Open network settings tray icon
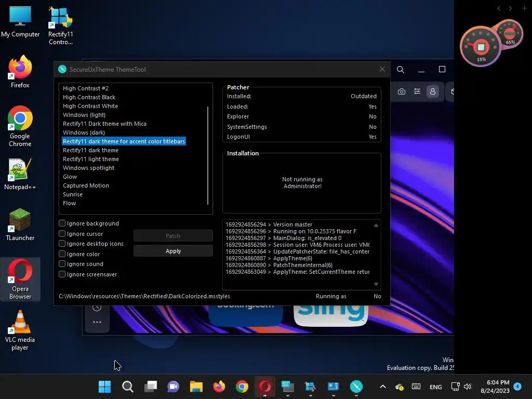Viewport: 532px width, 399px height. point(455,387)
